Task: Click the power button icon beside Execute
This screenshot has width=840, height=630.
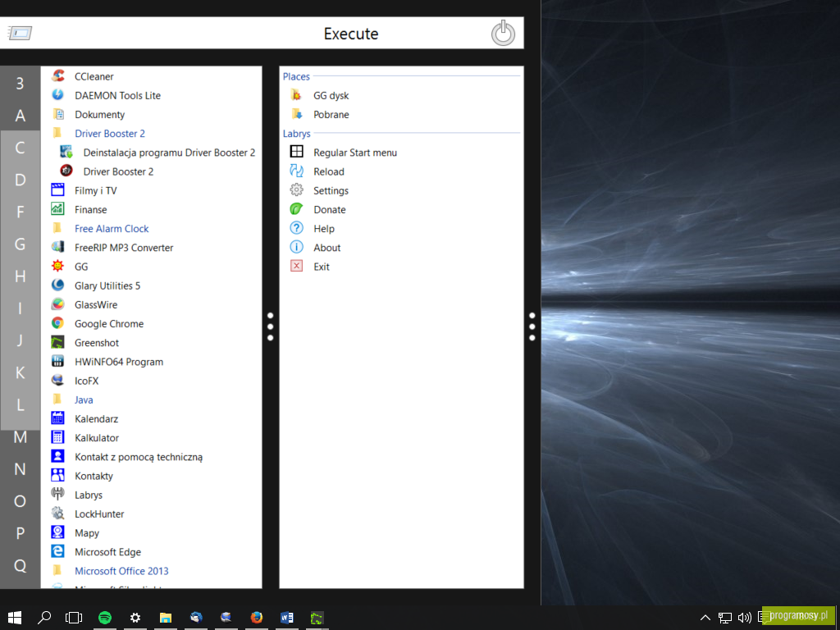Action: [x=503, y=33]
